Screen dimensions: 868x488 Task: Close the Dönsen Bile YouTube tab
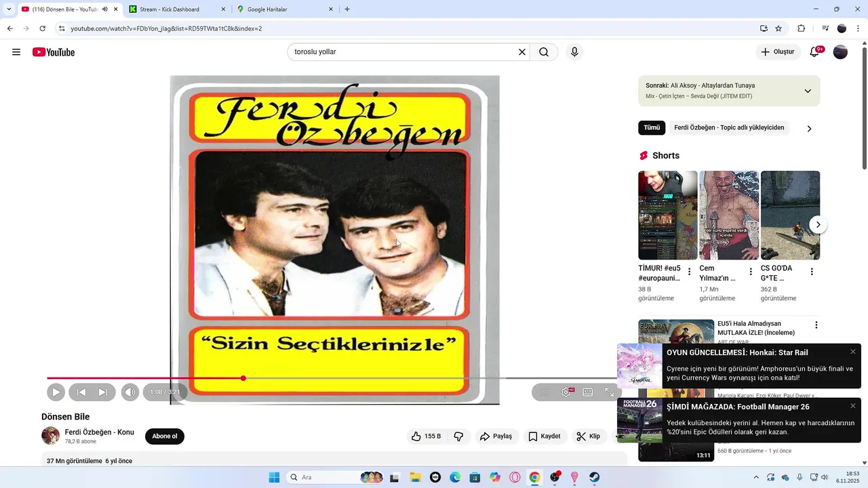tap(115, 9)
